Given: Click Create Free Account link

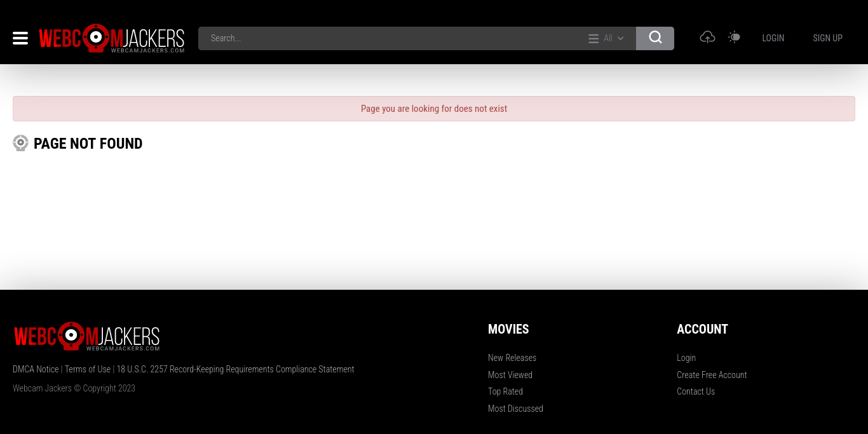Looking at the screenshot, I should point(712,375).
